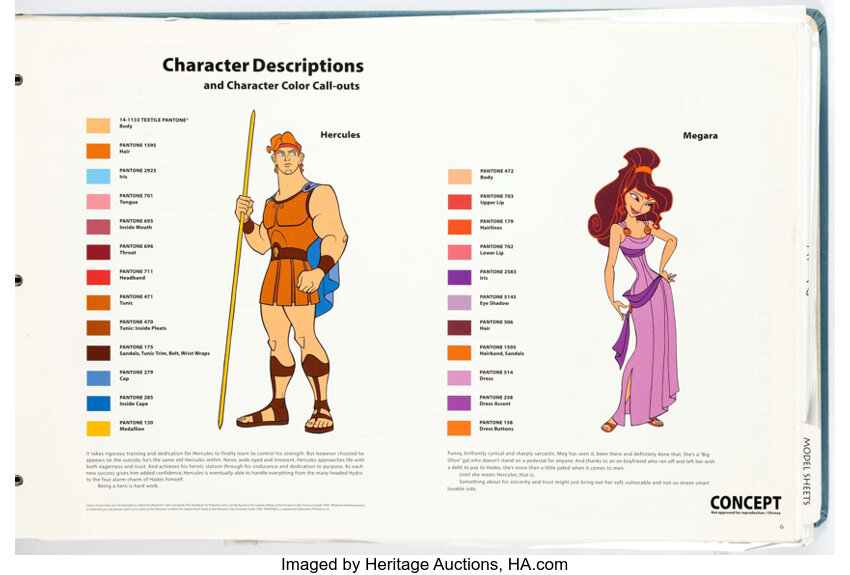The height and width of the screenshot is (575, 850).
Task: Choose the pink Tongue swatch
Action: click(x=98, y=201)
